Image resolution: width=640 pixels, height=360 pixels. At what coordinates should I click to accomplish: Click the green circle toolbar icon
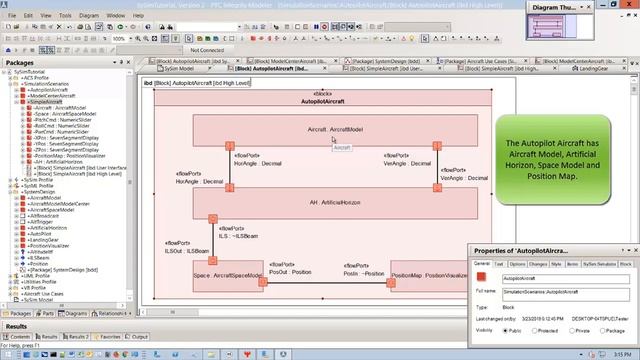[120, 27]
